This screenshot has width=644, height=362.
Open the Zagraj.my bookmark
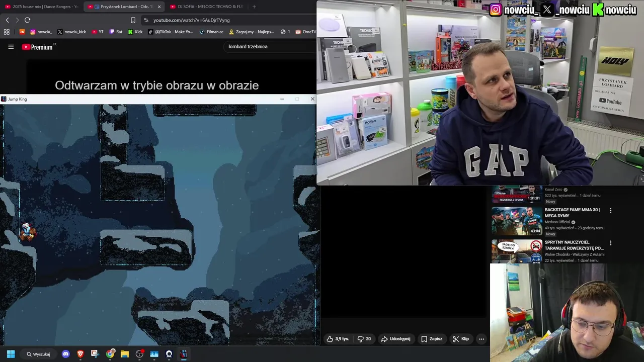(251, 32)
